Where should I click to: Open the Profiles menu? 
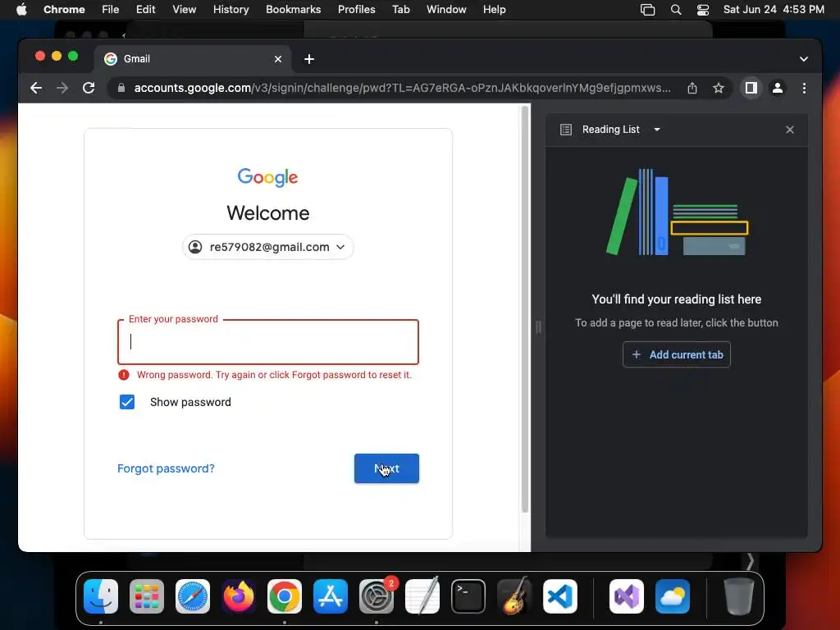(356, 10)
